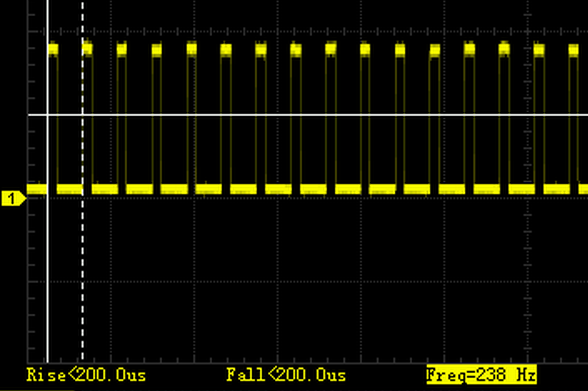
Task: Click the yellow channel 1 ground marker
Action: (14, 198)
